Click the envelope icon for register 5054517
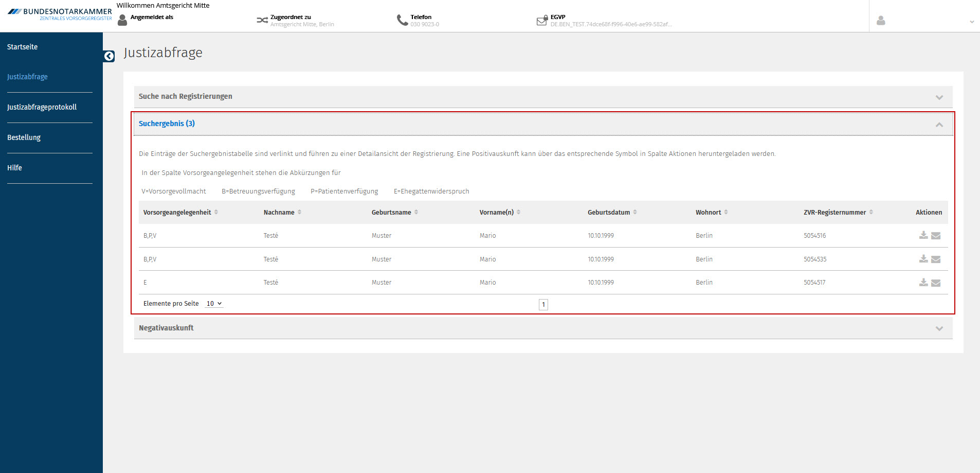The height and width of the screenshot is (473, 980). click(936, 283)
